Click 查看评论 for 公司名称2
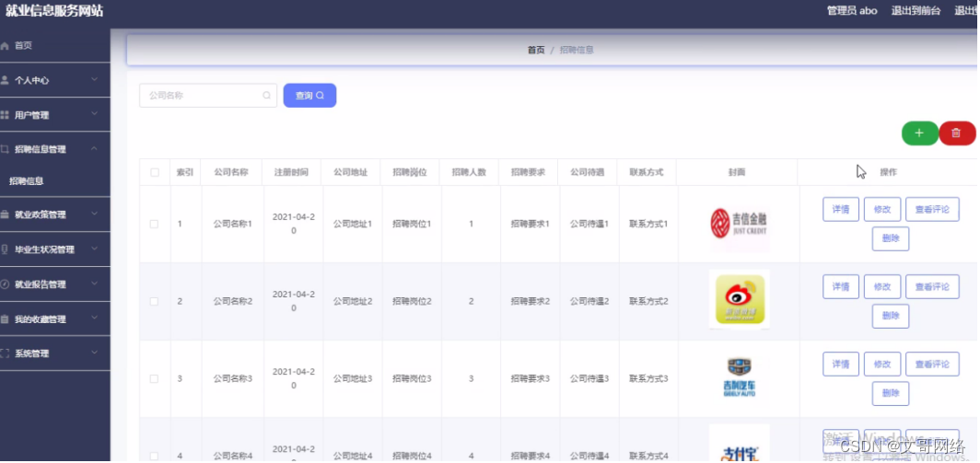 point(932,287)
